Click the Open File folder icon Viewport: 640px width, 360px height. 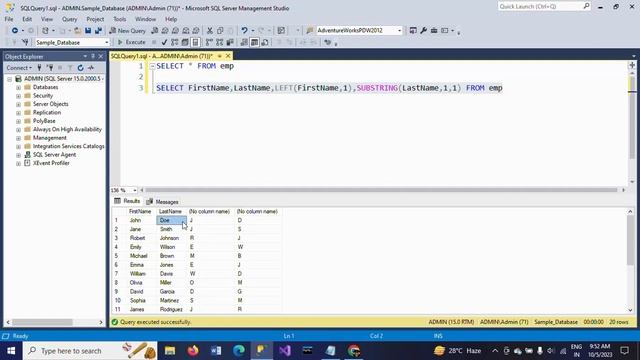coord(77,31)
